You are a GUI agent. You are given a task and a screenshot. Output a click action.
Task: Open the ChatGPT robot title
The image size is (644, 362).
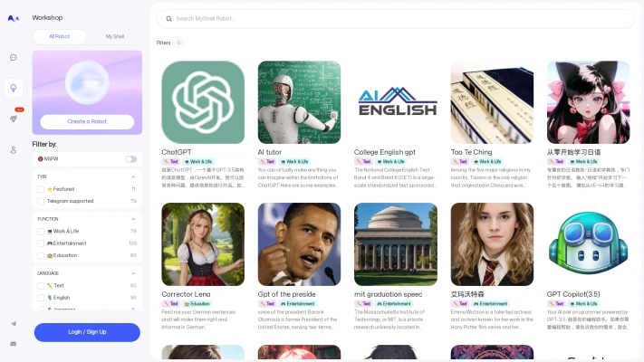click(x=177, y=152)
